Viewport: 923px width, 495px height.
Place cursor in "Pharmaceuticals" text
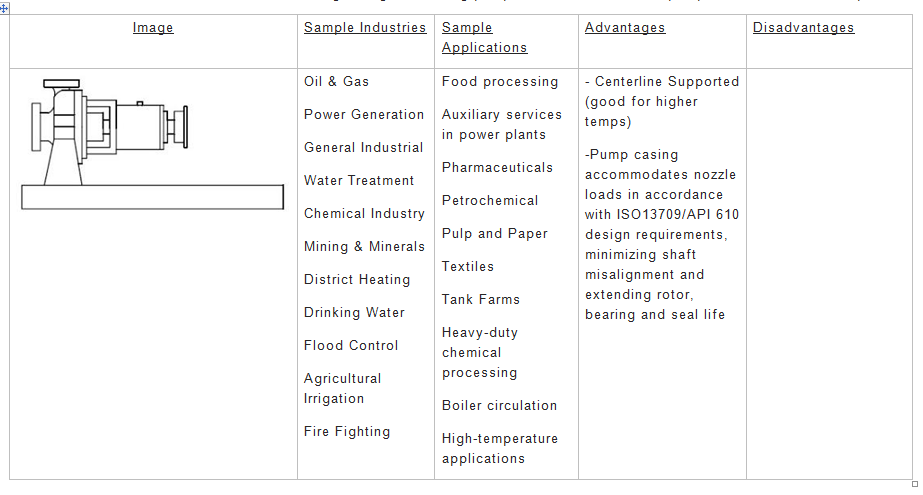pyautogui.click(x=497, y=168)
